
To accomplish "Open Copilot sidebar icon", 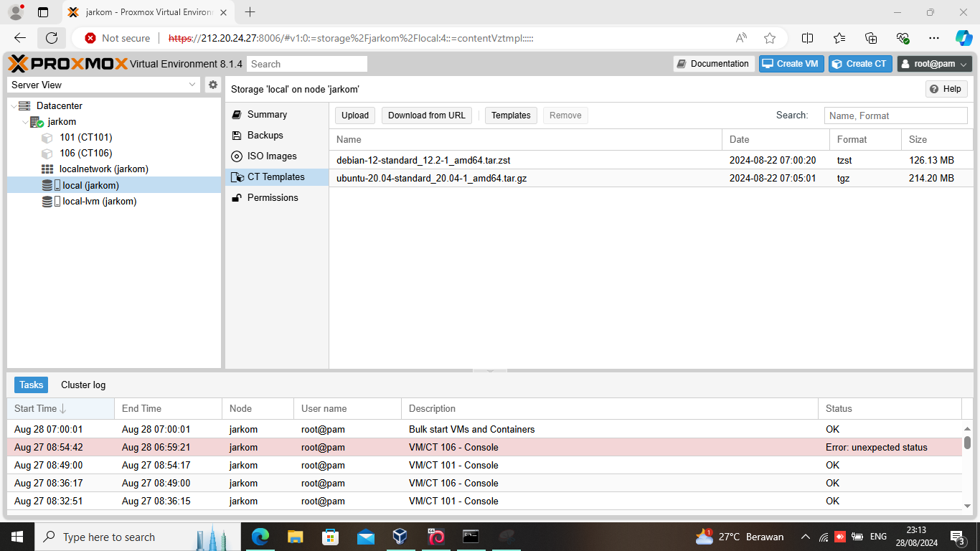I will click(x=963, y=38).
